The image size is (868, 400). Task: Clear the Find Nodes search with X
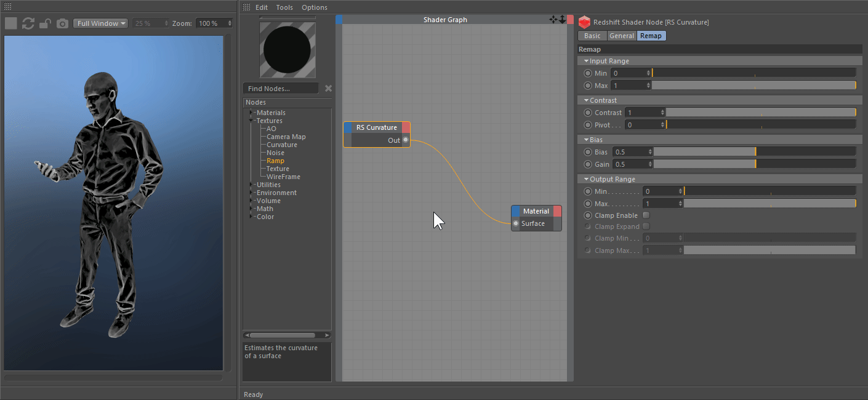328,89
